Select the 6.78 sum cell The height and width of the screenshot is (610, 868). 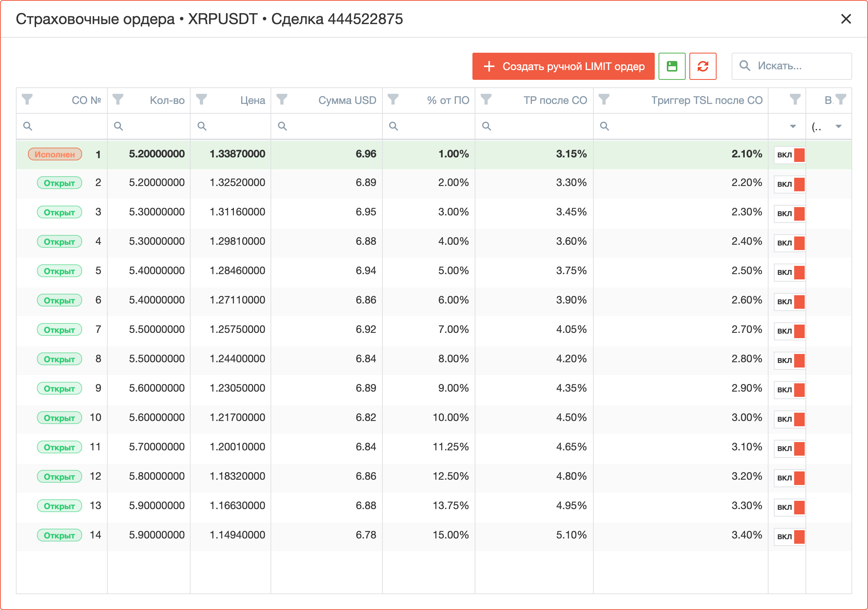click(x=366, y=535)
